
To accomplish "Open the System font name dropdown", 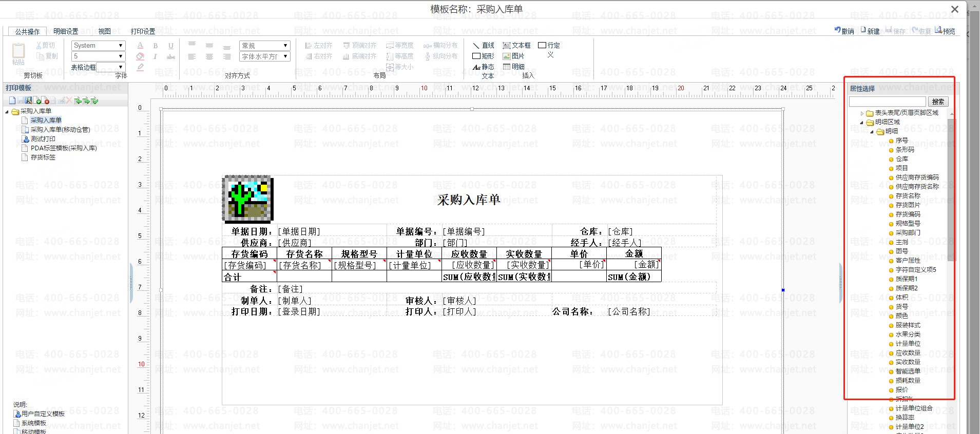I will pos(99,46).
